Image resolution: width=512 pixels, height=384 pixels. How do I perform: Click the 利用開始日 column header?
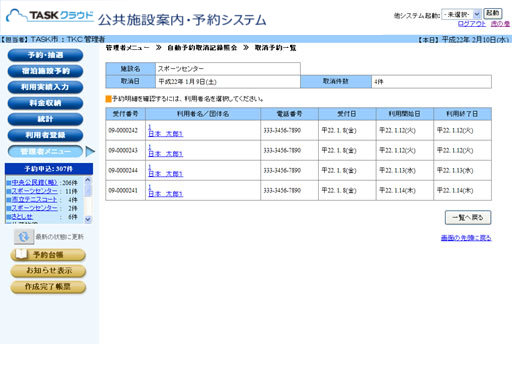click(x=405, y=114)
